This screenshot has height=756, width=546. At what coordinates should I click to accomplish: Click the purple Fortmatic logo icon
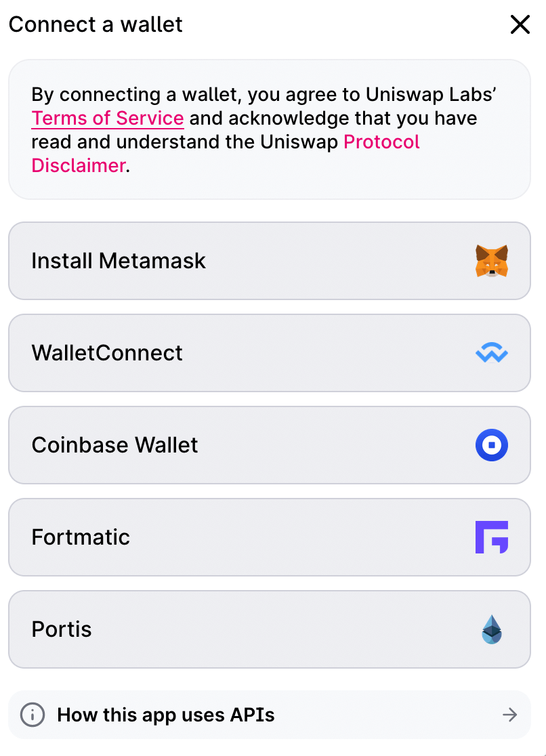pyautogui.click(x=492, y=537)
